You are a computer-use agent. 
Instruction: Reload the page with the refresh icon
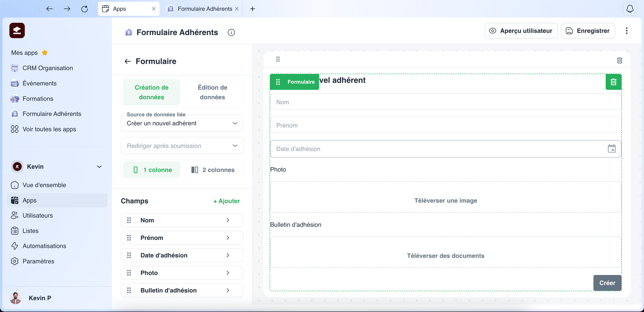(x=85, y=9)
